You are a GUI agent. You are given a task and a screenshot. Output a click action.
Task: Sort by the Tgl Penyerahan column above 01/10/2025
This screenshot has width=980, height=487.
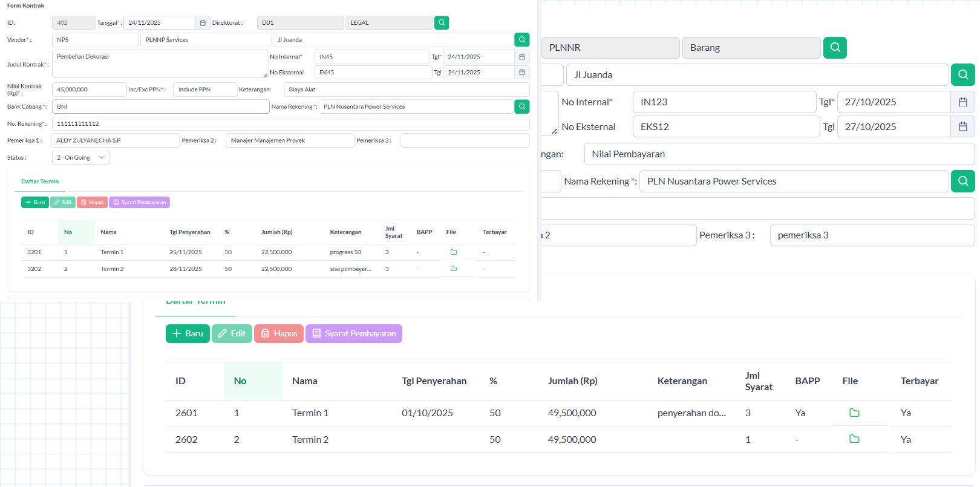[x=434, y=381]
